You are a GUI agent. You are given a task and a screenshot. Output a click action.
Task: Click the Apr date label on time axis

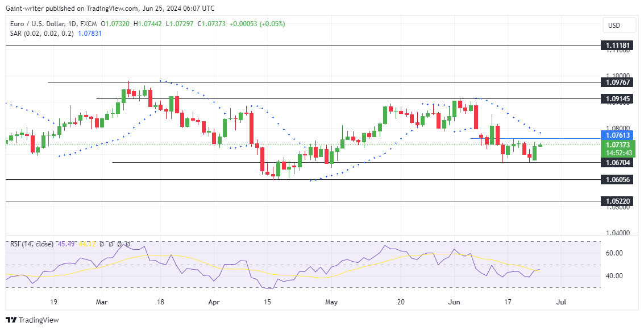tap(214, 302)
